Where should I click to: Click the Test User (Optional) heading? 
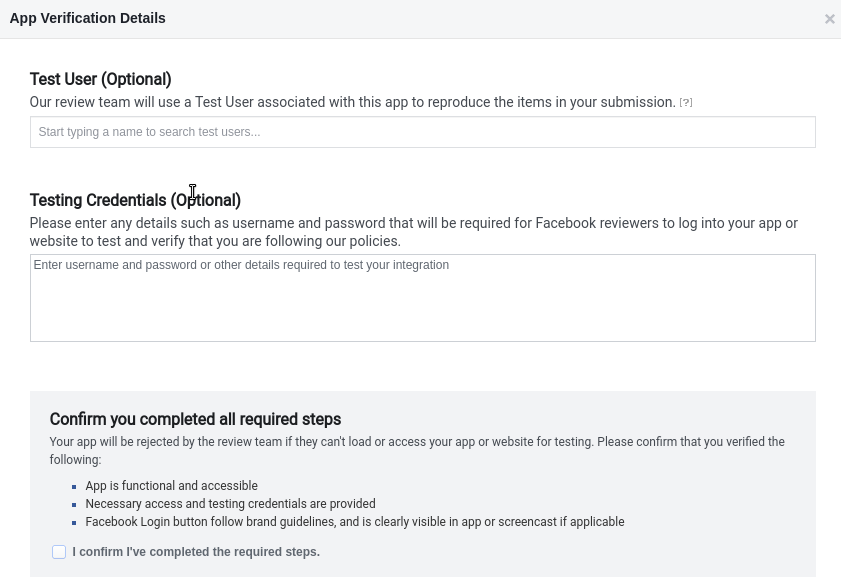pyautogui.click(x=101, y=79)
